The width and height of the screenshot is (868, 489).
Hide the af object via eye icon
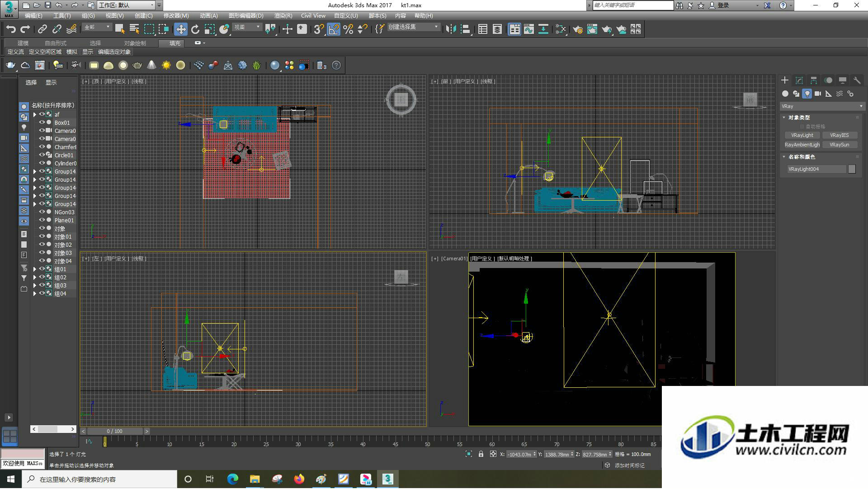pyautogui.click(x=42, y=114)
